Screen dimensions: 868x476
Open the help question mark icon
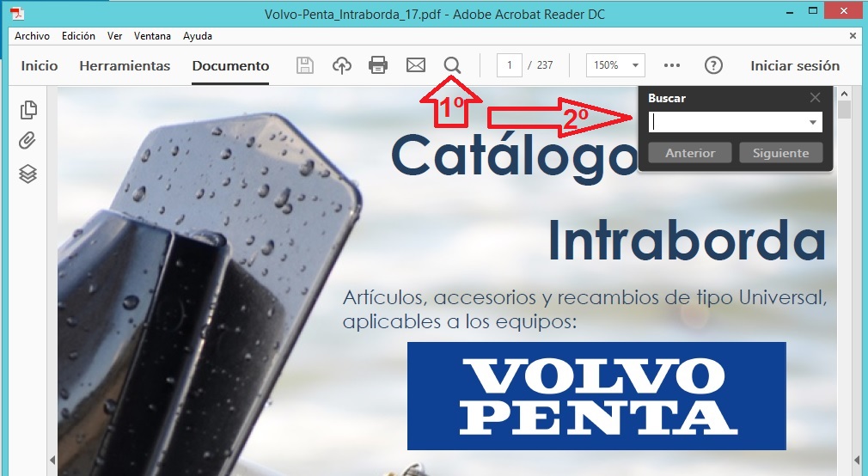[x=713, y=65]
